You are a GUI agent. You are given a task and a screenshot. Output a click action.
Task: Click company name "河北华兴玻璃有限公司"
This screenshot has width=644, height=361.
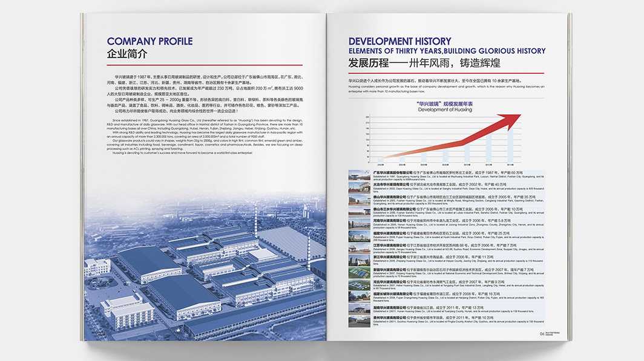pyautogui.click(x=389, y=282)
